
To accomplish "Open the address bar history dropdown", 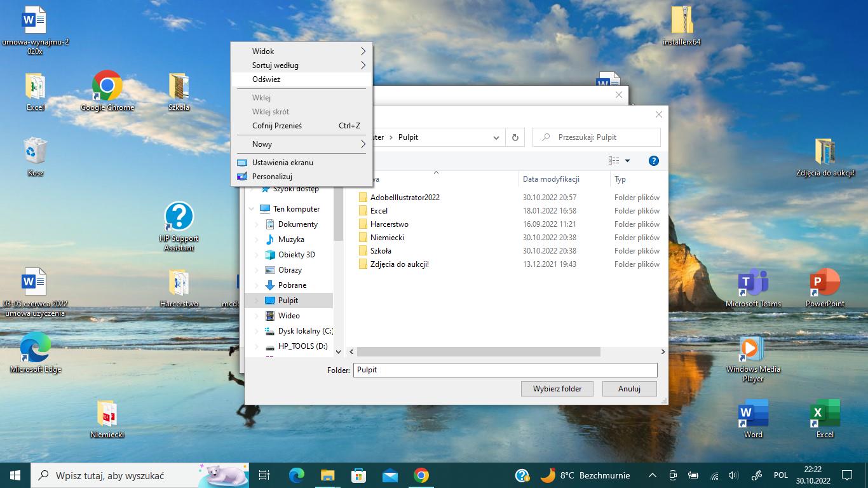I will pos(496,137).
